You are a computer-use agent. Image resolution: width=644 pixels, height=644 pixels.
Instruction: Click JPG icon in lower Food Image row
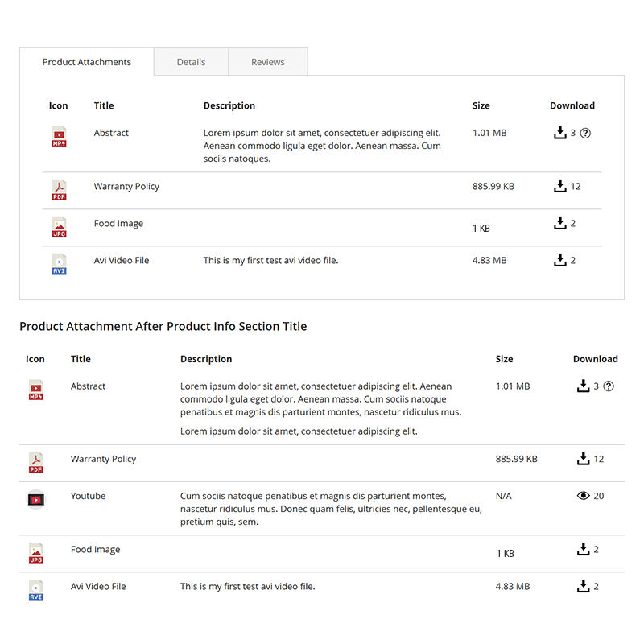point(35,553)
